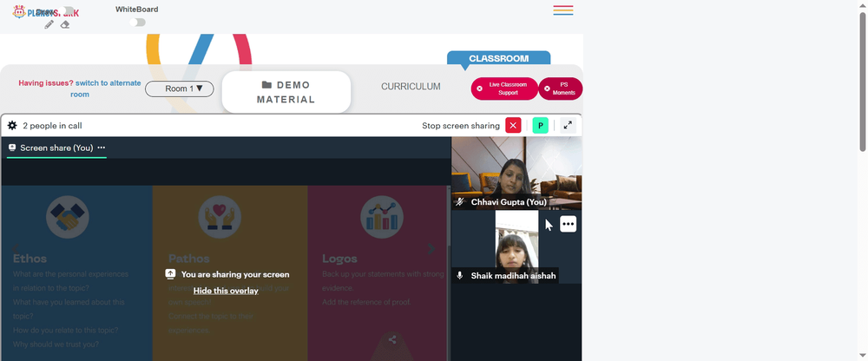Screen dimensions: 868x361
Task: Toggle the Draw switch
Action: (69, 10)
